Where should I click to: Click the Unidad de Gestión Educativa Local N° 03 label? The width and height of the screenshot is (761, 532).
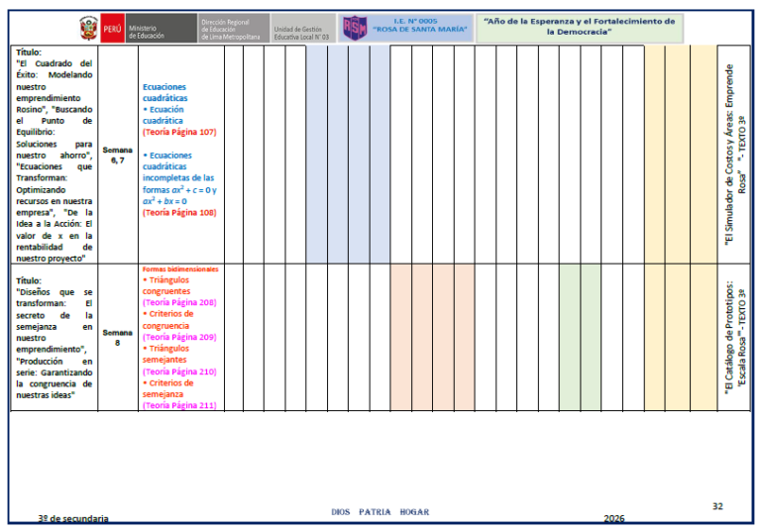pos(301,33)
